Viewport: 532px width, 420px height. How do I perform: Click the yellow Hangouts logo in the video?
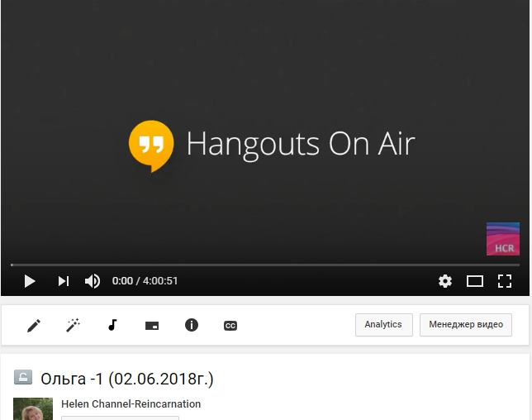click(x=151, y=145)
